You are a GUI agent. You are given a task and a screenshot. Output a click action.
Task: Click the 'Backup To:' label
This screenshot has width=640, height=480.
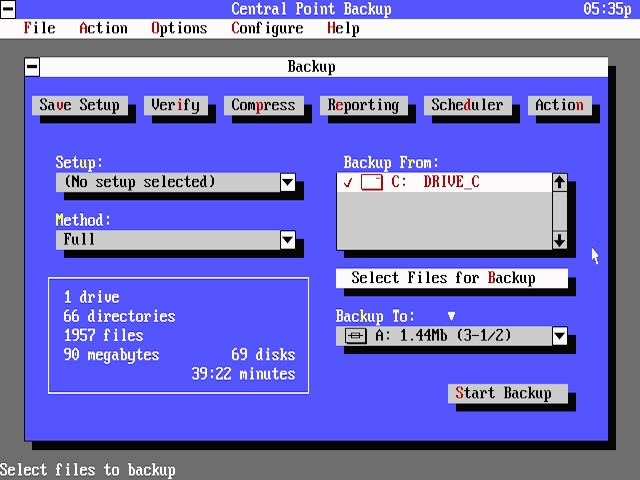[x=375, y=316]
